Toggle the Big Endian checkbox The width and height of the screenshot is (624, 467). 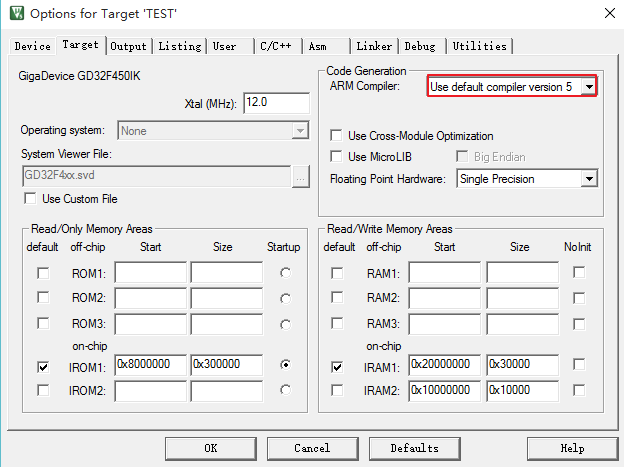click(x=462, y=156)
